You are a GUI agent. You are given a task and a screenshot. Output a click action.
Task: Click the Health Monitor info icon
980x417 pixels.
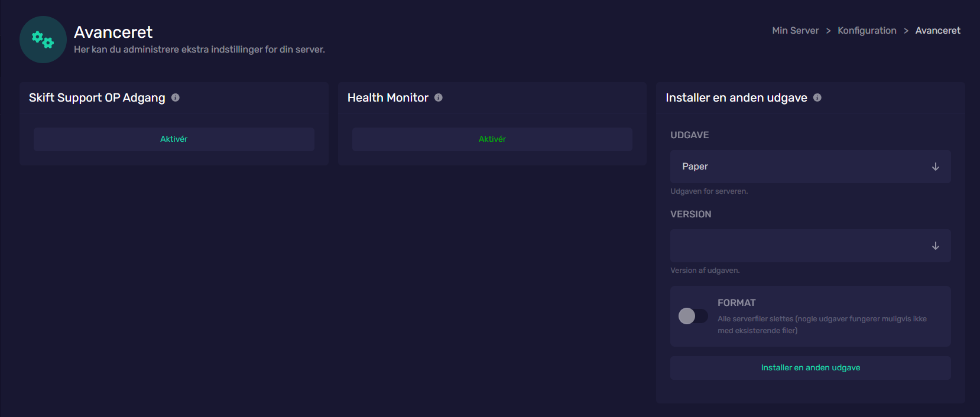pyautogui.click(x=439, y=97)
